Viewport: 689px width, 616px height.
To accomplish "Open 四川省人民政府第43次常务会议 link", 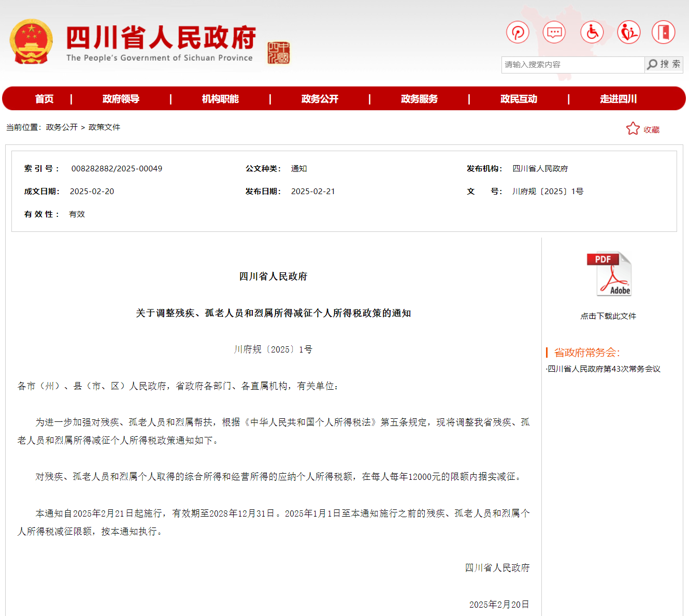I will click(x=604, y=369).
